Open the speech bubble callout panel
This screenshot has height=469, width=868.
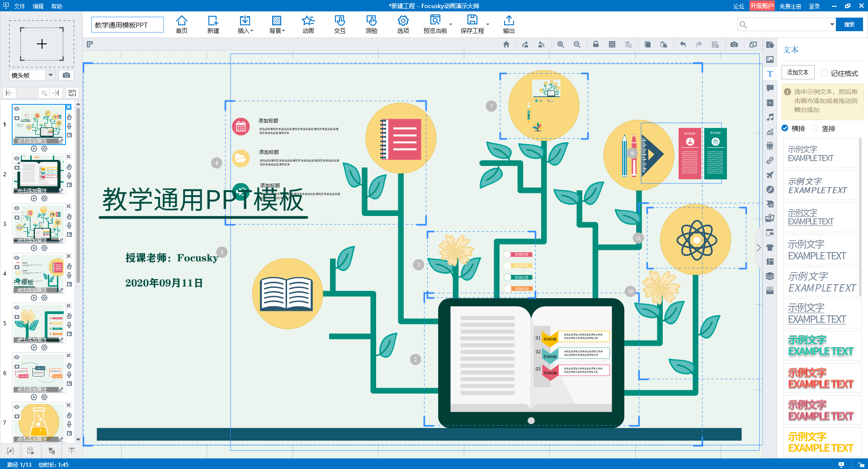point(770,88)
